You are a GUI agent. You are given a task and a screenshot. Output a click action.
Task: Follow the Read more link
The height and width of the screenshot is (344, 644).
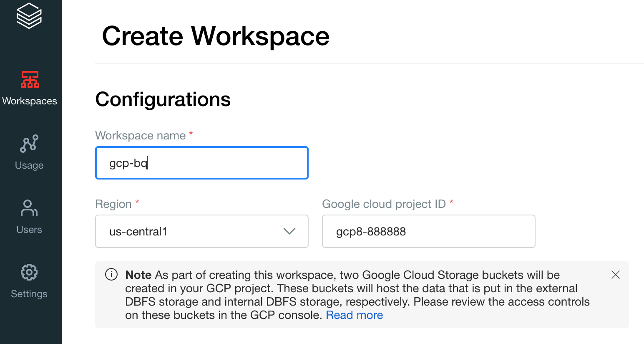[354, 315]
